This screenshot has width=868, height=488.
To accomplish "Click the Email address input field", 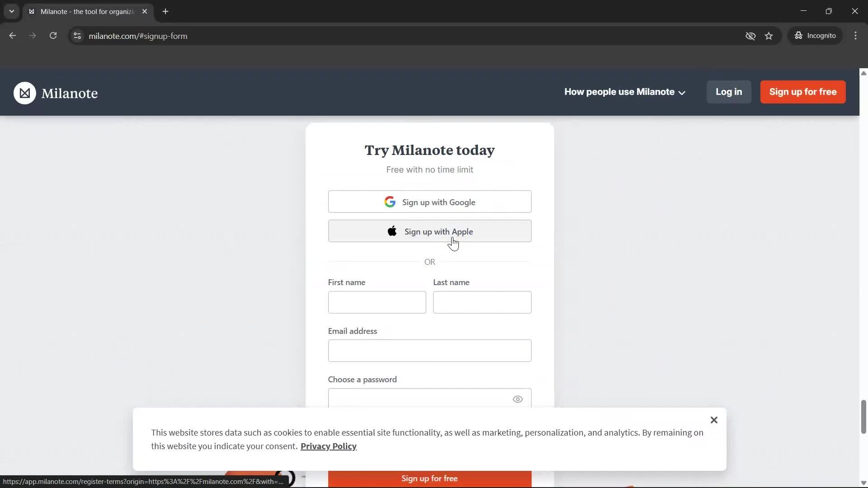I will (429, 351).
